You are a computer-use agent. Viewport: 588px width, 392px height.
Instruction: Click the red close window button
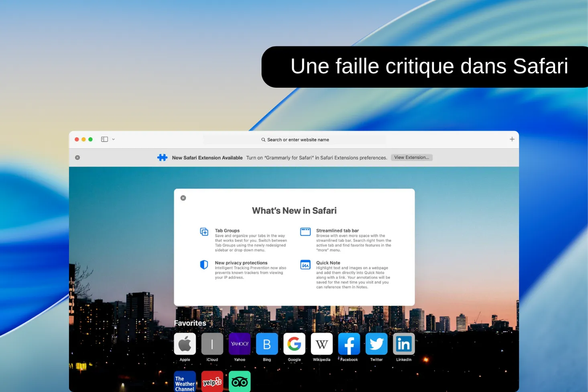pos(77,139)
